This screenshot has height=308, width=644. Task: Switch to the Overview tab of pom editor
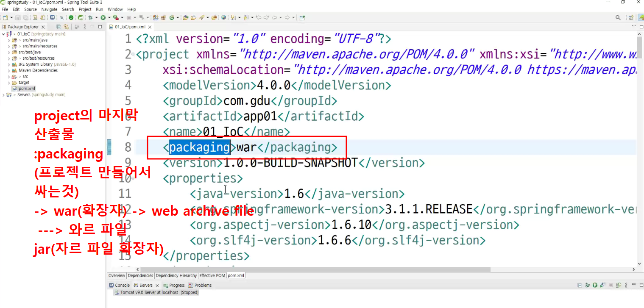click(117, 275)
